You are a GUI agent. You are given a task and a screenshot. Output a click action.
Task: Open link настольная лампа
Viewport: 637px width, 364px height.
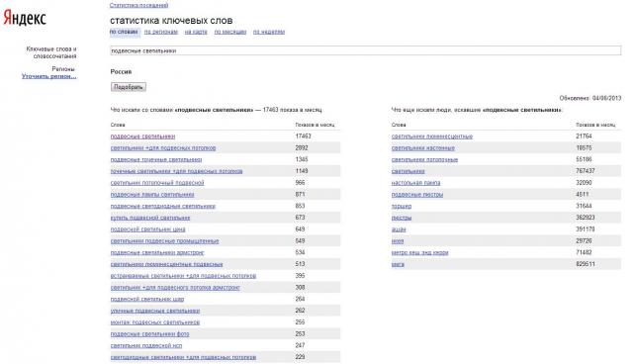click(416, 183)
